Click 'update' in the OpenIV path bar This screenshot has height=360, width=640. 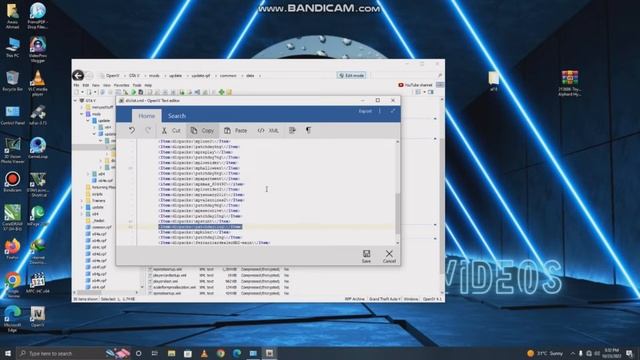coord(176,76)
